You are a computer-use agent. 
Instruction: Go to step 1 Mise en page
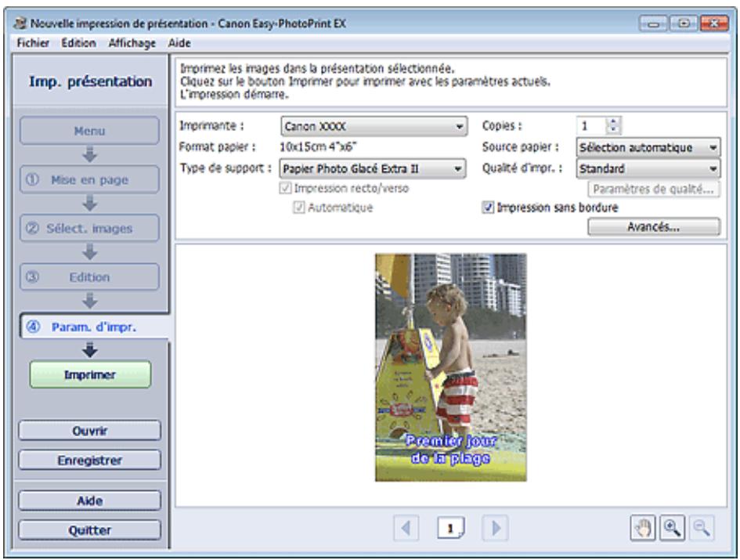coord(90,179)
